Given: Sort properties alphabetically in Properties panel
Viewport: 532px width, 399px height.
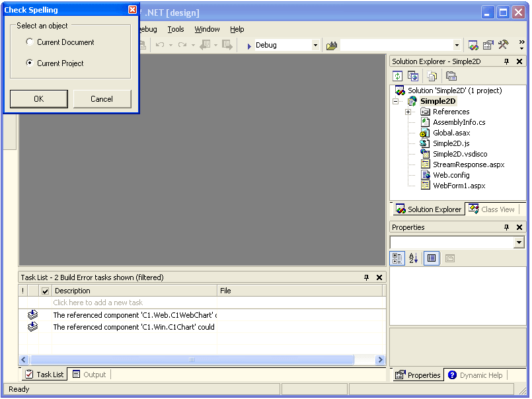Looking at the screenshot, I should pyautogui.click(x=412, y=258).
